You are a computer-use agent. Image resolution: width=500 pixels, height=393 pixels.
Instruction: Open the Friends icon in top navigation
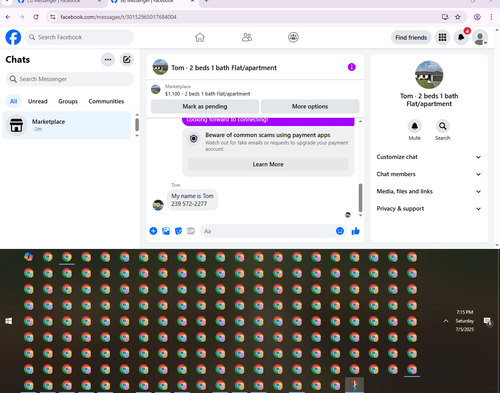point(247,37)
